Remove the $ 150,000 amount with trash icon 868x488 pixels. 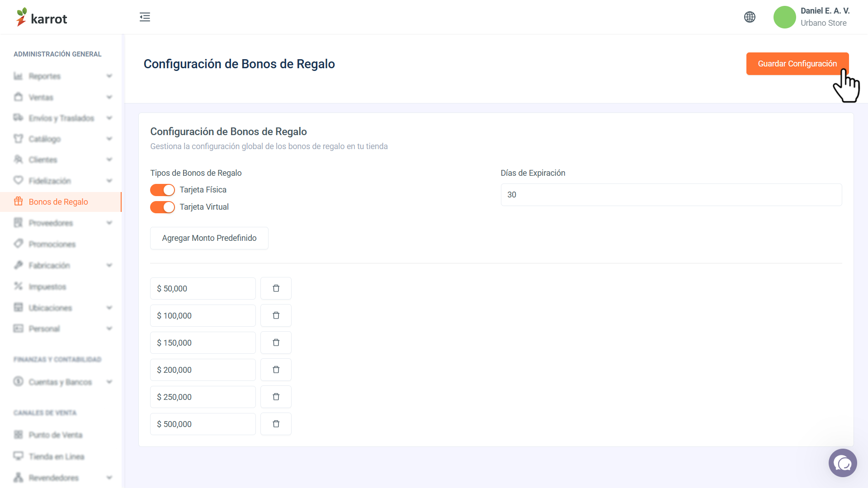tap(276, 343)
